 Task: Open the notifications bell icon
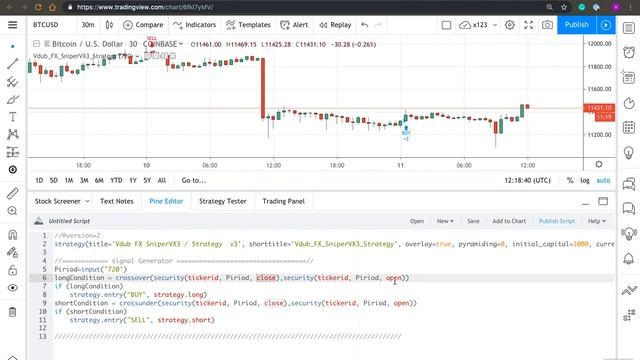point(629,259)
